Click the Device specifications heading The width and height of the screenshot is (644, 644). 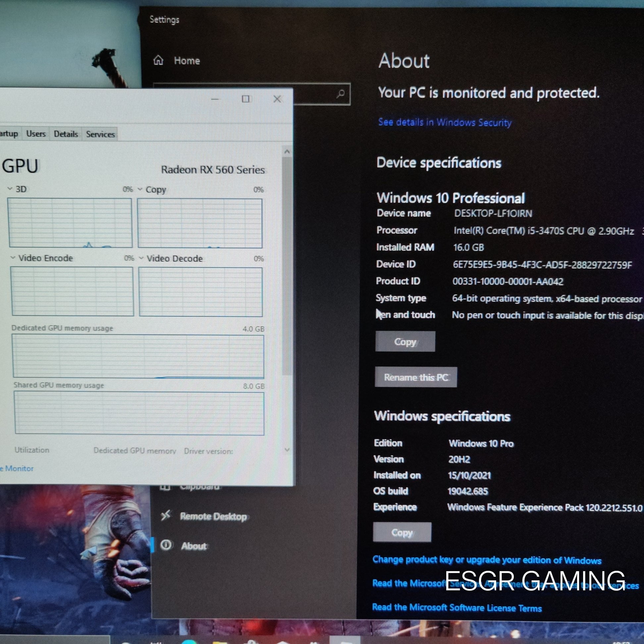pos(439,163)
